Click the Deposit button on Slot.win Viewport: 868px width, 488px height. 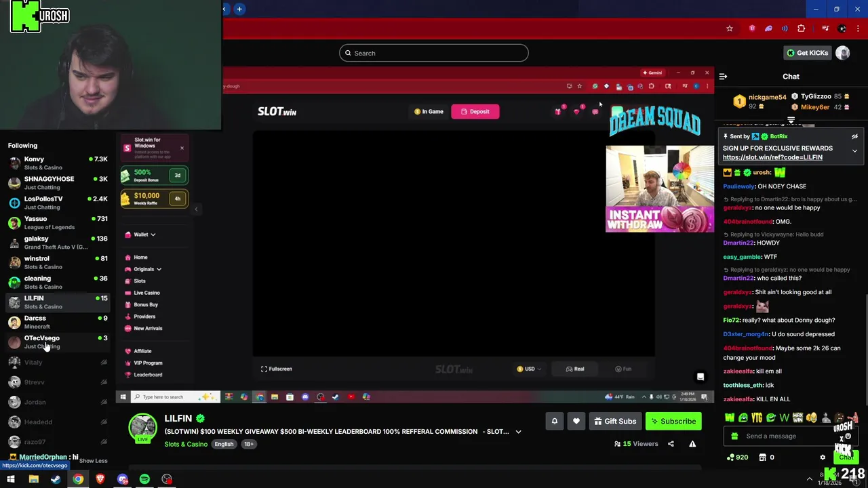pyautogui.click(x=475, y=112)
